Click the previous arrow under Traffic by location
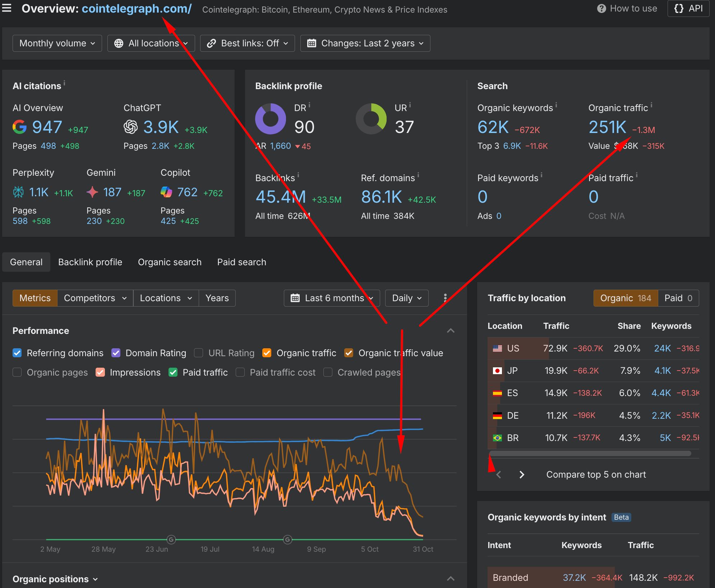715x588 pixels. click(x=499, y=475)
